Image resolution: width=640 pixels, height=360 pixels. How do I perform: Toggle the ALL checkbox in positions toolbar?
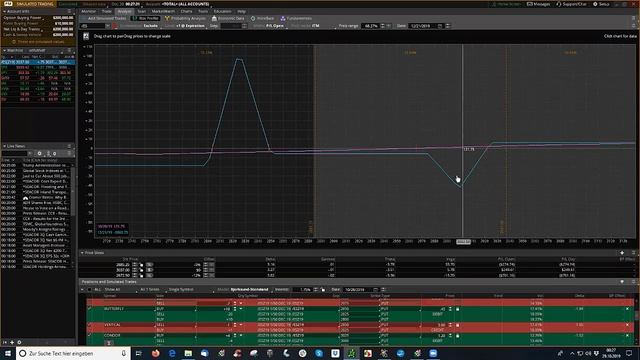pos(89,289)
